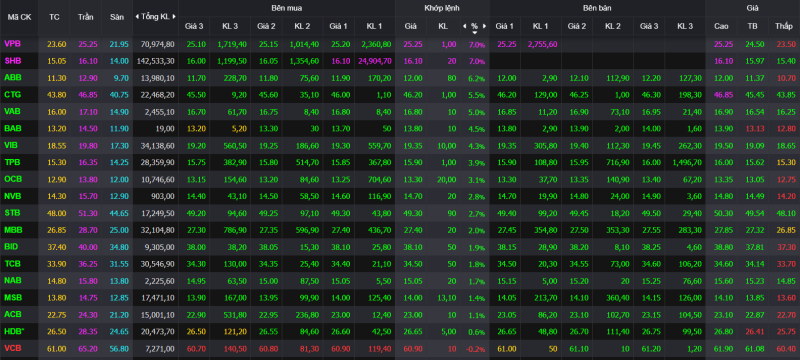Click BAB total volume 19,00
This screenshot has height=360, width=800.
(x=165, y=128)
